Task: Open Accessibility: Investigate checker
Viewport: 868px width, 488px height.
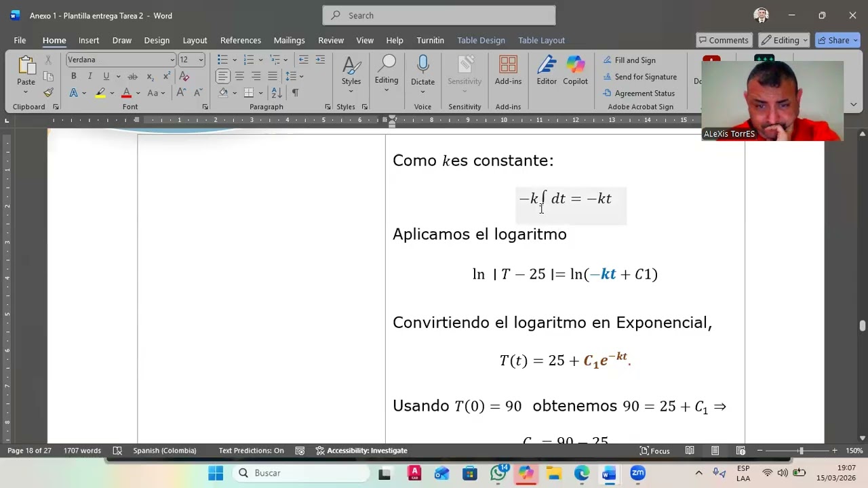Action: click(x=361, y=451)
